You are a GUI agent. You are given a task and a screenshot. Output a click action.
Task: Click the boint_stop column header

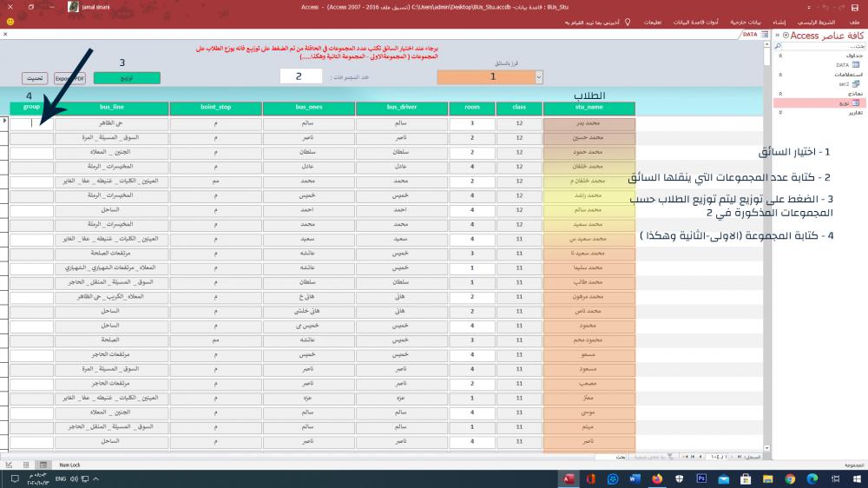click(216, 108)
